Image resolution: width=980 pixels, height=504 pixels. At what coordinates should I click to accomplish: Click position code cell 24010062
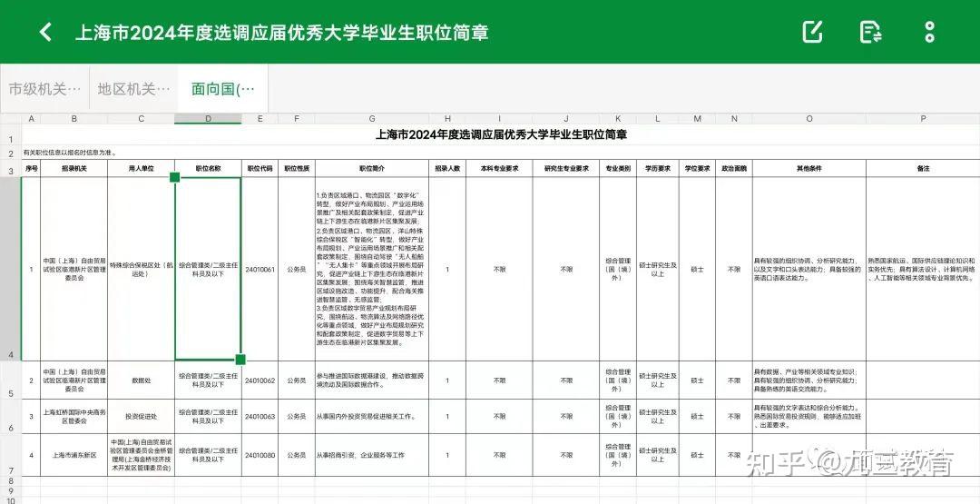[260, 380]
